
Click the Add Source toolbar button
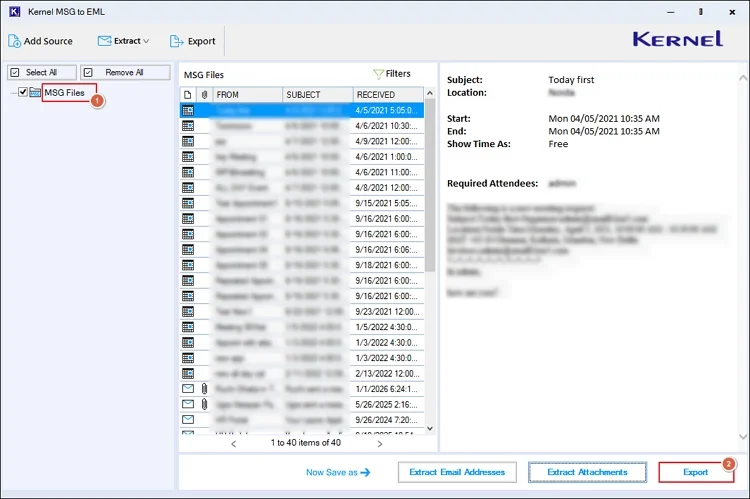40,41
